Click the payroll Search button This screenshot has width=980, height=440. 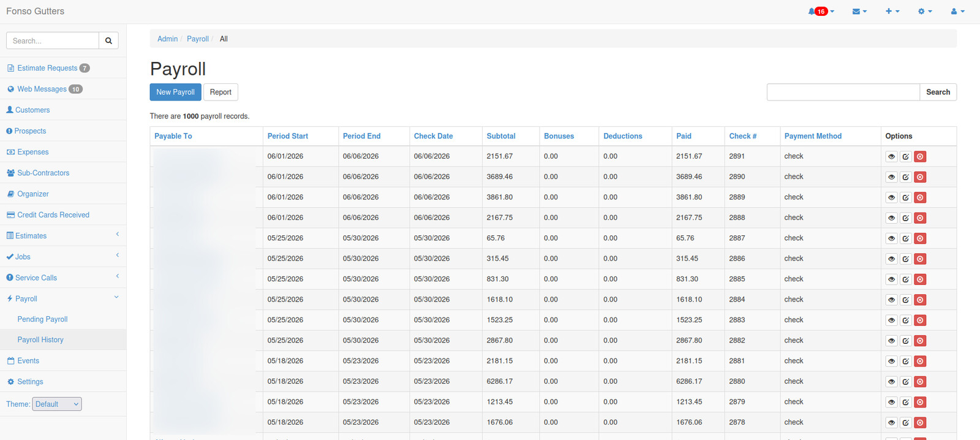coord(938,92)
